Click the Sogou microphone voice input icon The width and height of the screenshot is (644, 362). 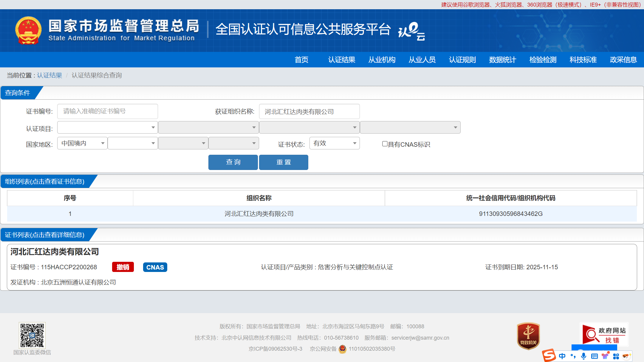583,356
